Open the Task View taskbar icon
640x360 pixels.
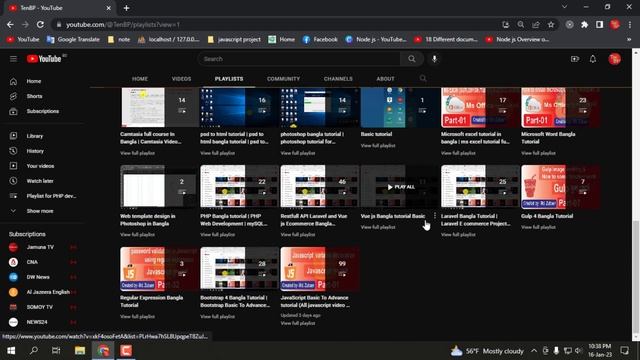pyautogui.click(x=56, y=351)
